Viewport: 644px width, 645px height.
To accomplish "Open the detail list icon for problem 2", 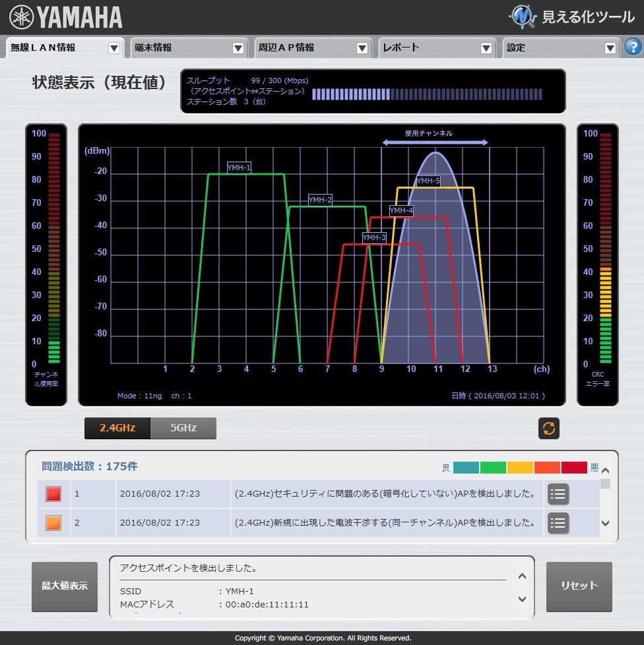I will 558,523.
